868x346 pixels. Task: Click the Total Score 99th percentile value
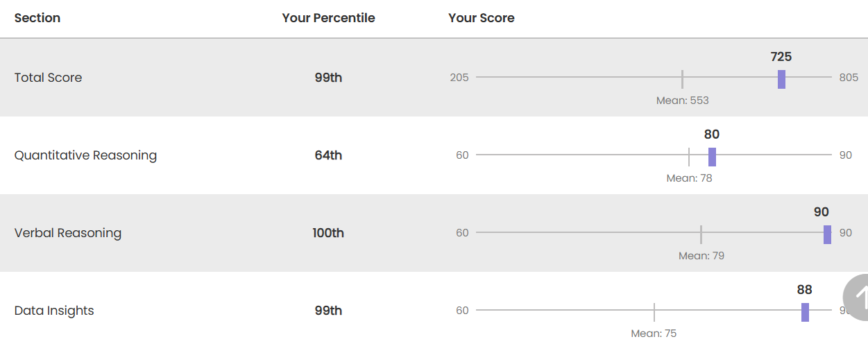pos(328,78)
